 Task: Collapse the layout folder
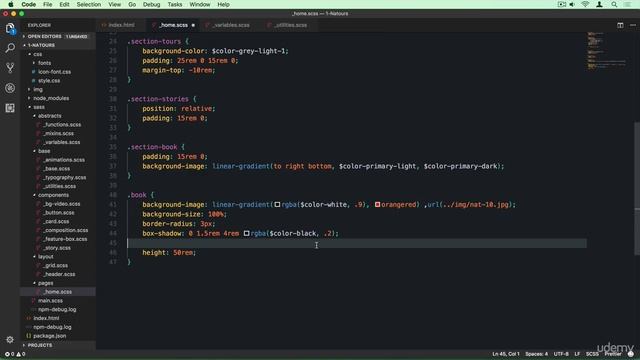click(x=58, y=257)
